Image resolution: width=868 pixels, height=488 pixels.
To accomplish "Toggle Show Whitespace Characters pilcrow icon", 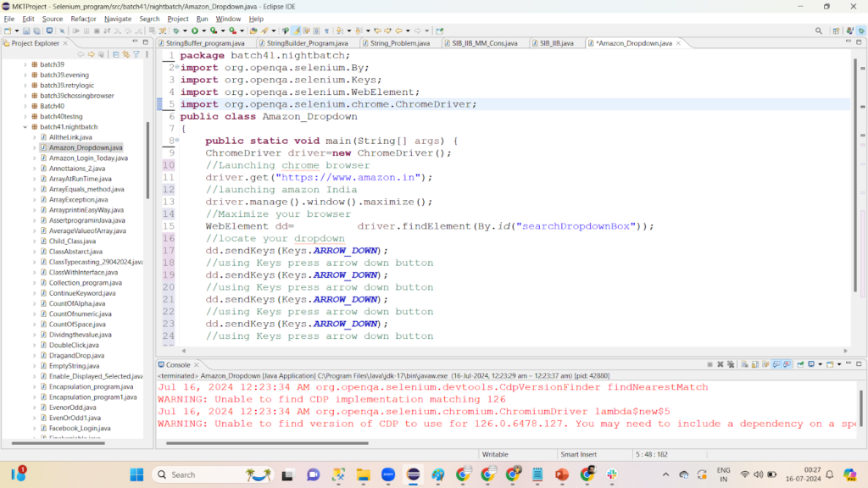I will (326, 31).
